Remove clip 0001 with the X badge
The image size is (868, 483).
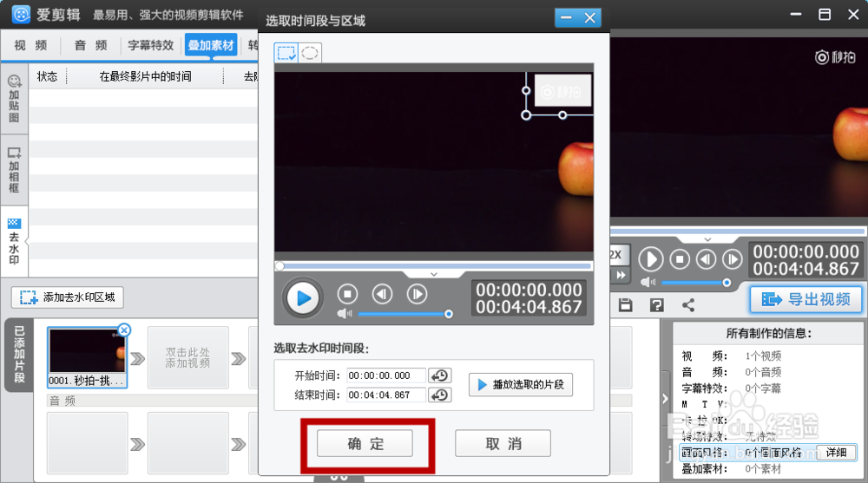pos(124,330)
